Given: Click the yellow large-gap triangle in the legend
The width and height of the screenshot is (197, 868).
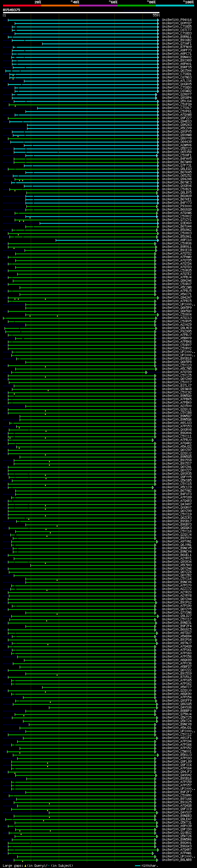Looking at the screenshot, I should point(25,865).
